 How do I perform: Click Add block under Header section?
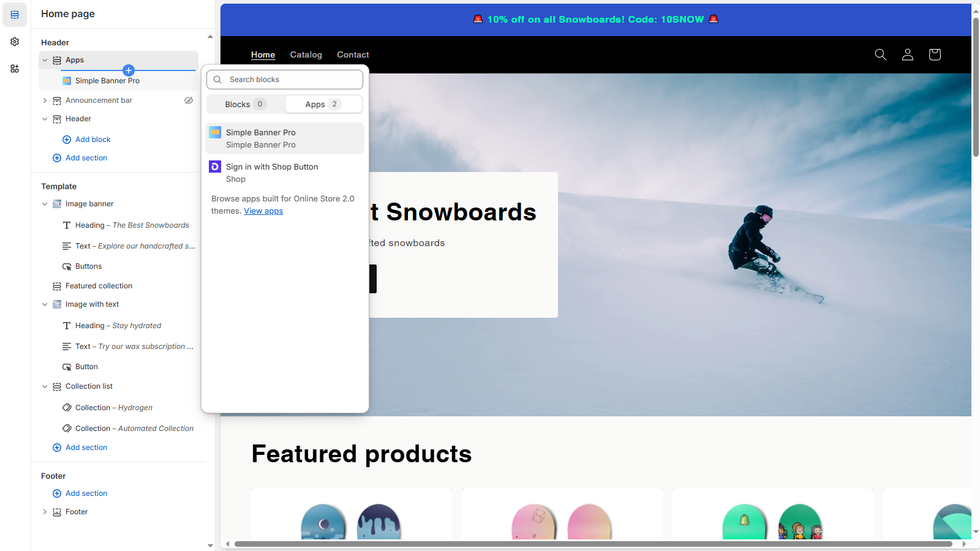pyautogui.click(x=86, y=140)
